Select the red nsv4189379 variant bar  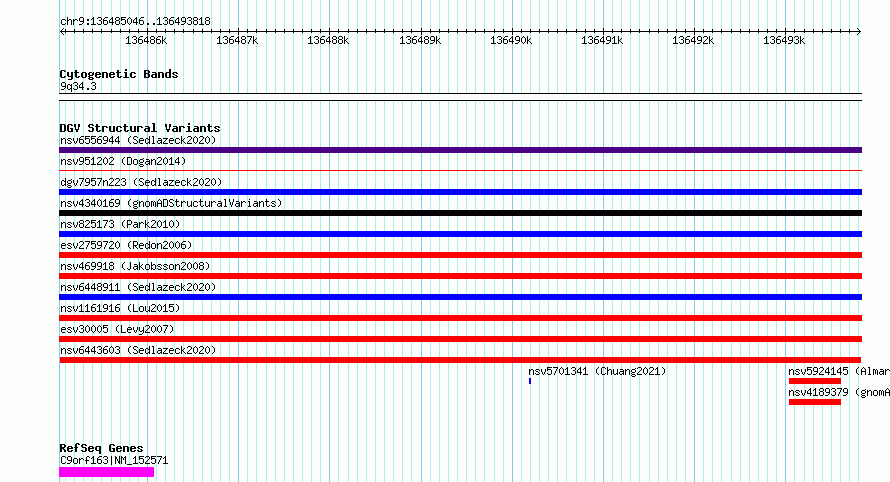point(815,402)
